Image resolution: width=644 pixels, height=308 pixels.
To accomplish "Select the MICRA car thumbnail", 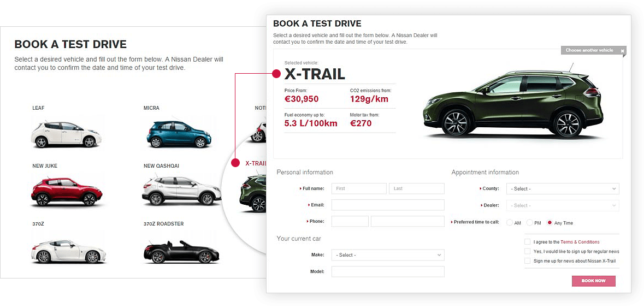I will (x=179, y=134).
